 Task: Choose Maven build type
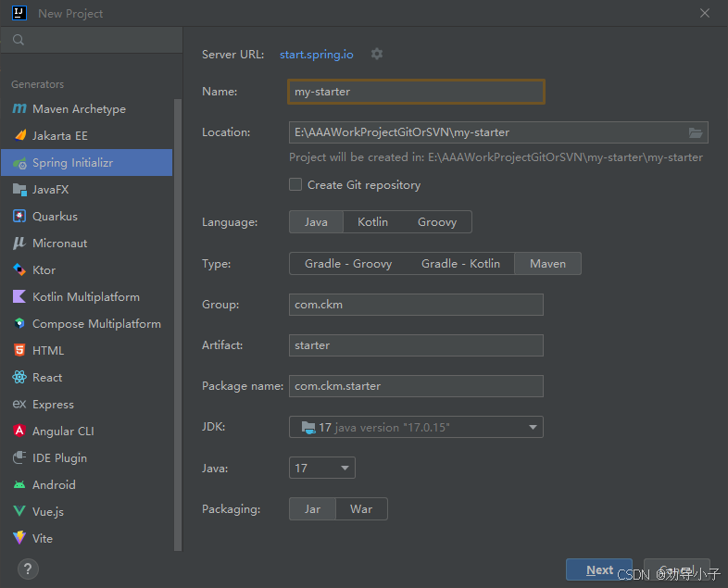[548, 264]
